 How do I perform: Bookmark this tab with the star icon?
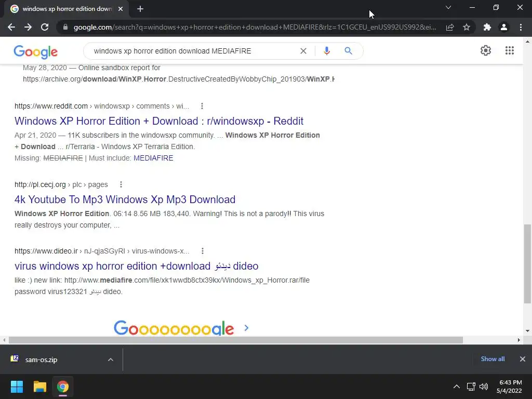(x=467, y=27)
